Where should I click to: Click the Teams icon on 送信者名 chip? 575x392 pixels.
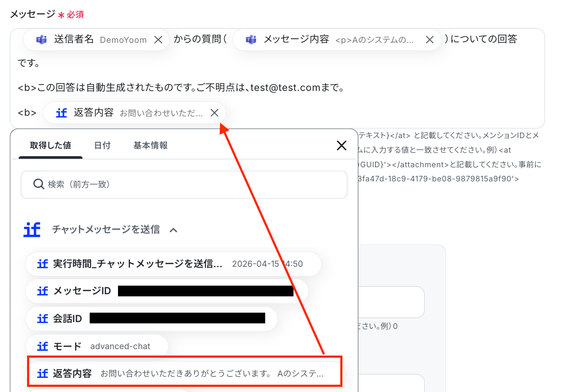point(42,40)
